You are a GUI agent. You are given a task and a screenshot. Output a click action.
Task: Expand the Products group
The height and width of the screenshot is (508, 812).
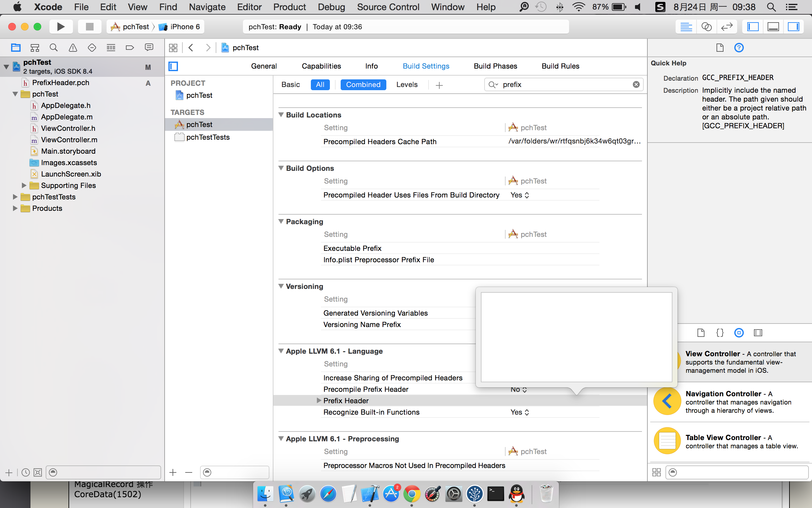point(15,208)
